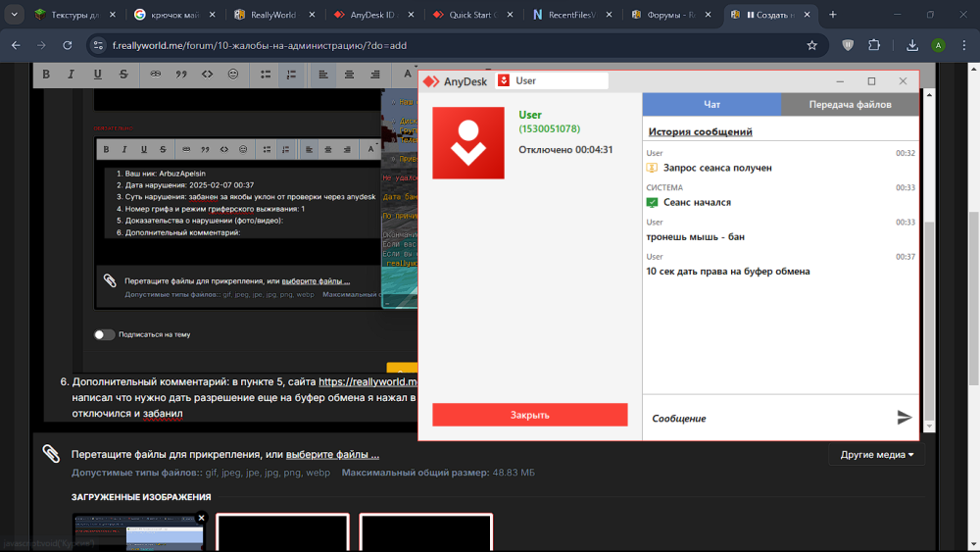Apply numbered list in the top editor toolbar
980x552 pixels.
pos(291,75)
